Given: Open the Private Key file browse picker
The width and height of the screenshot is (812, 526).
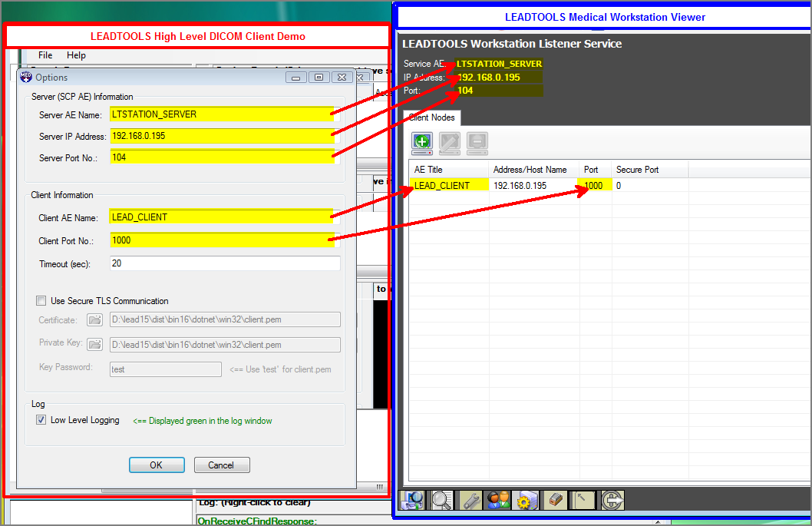Looking at the screenshot, I should 95,344.
